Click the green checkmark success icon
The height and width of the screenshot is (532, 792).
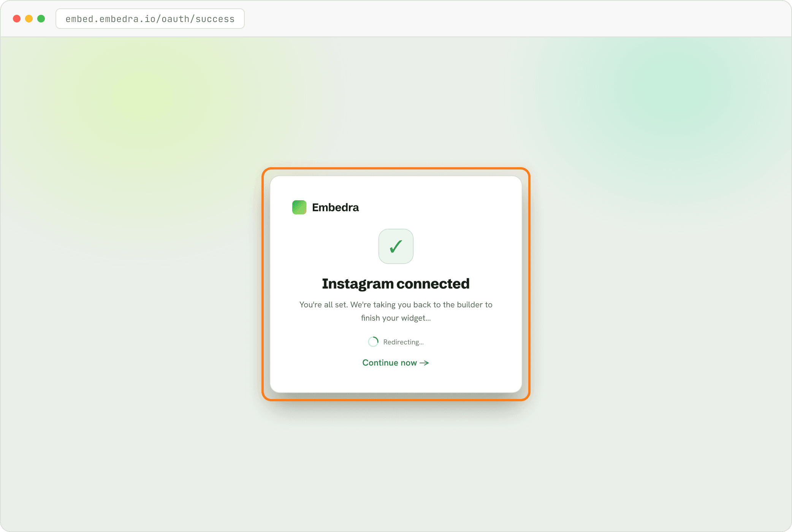[396, 246]
